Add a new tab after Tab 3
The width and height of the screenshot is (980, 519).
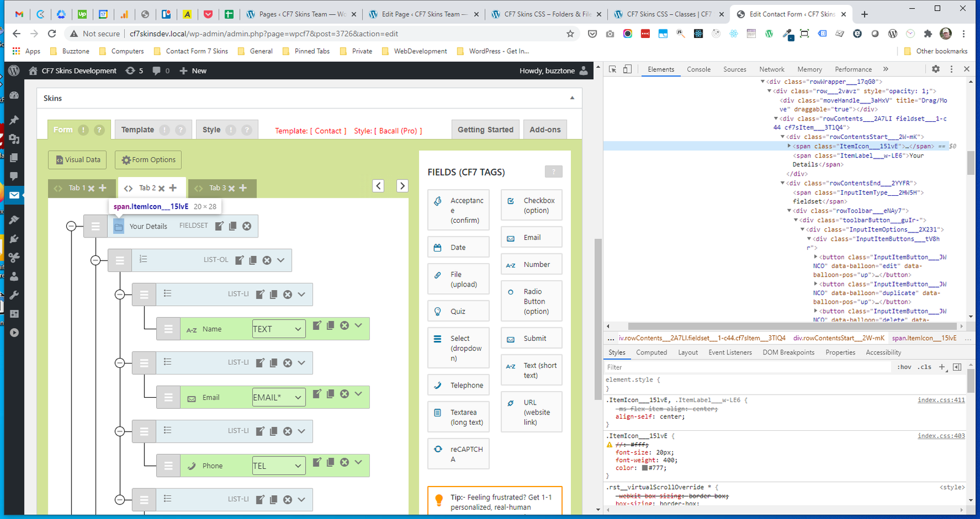tap(243, 188)
